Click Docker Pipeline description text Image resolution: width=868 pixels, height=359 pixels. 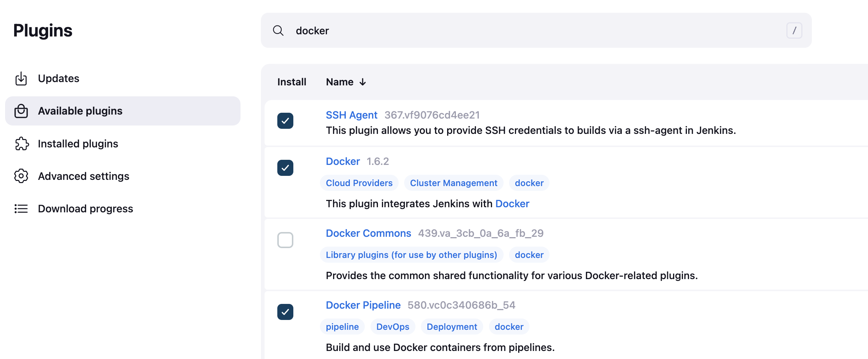click(440, 347)
